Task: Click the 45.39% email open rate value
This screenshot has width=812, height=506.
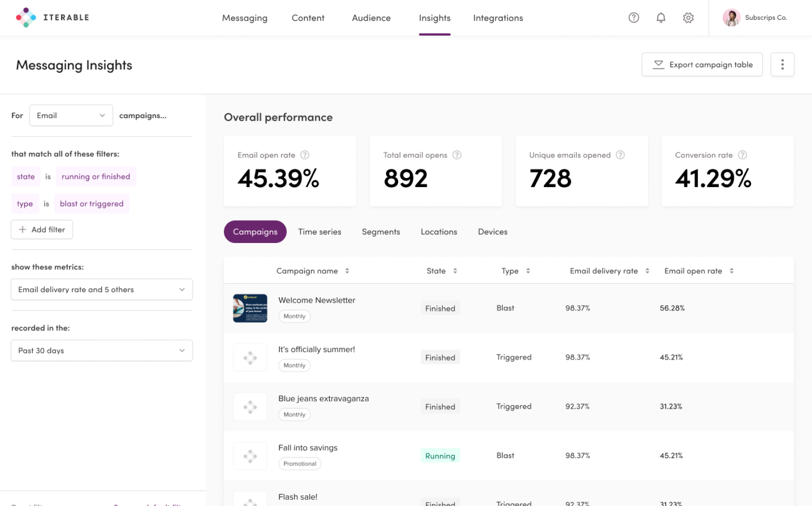Action: [x=278, y=179]
